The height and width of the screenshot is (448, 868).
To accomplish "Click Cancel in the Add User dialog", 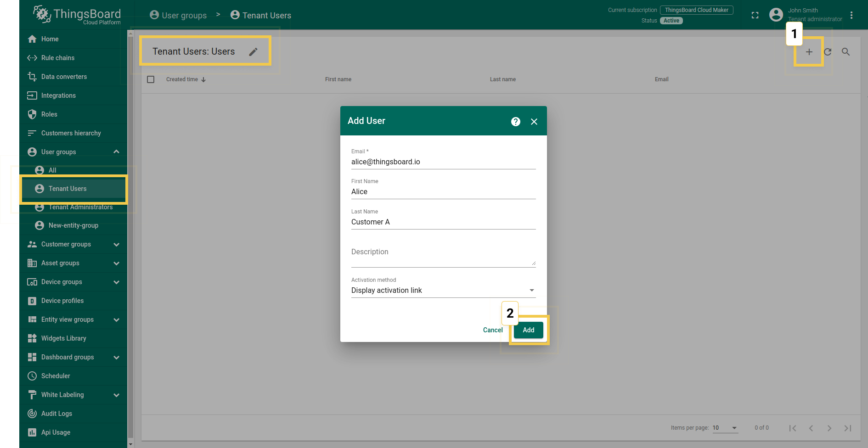I will pyautogui.click(x=493, y=330).
